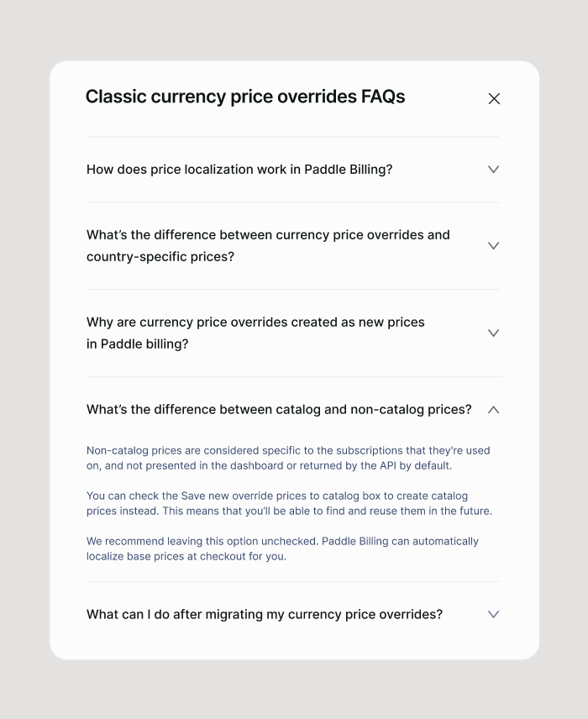Close the FAQs dialog with the X icon

tap(494, 98)
